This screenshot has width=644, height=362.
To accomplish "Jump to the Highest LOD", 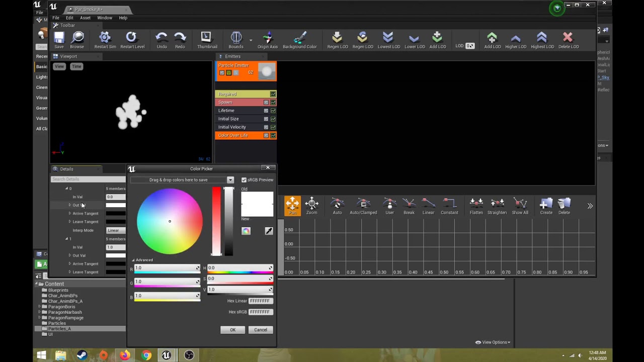I will click(x=542, y=40).
